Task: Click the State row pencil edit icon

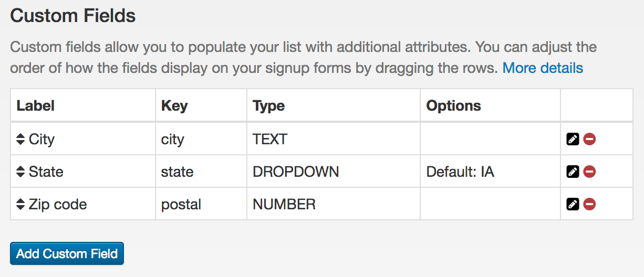Action: click(573, 172)
